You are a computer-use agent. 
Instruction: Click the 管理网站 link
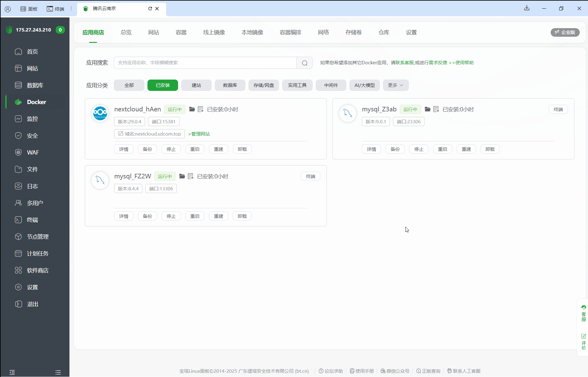[x=199, y=134]
